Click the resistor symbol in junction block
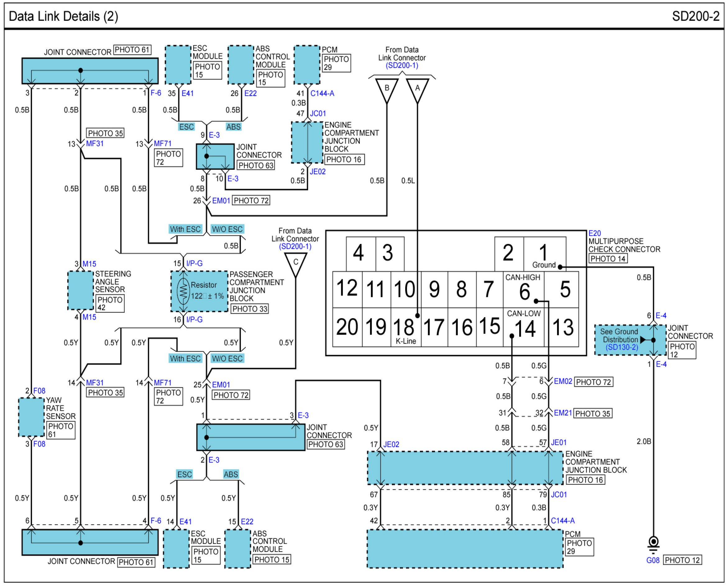 [x=183, y=291]
